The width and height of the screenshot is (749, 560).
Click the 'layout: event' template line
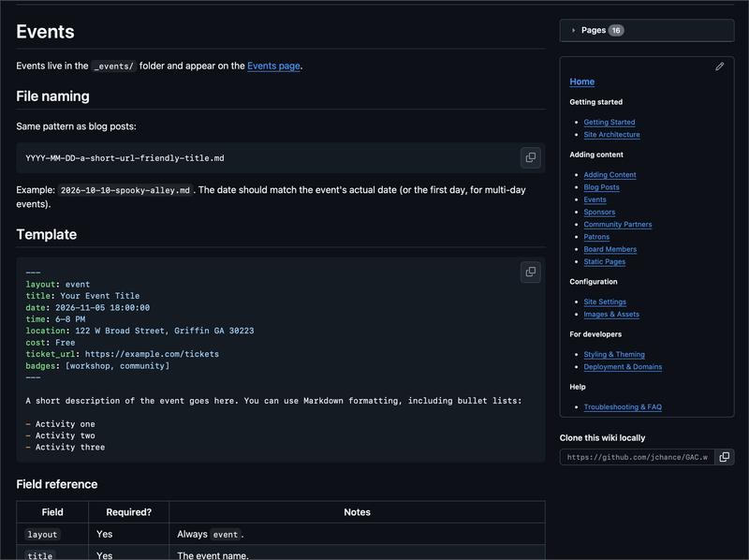coord(58,285)
